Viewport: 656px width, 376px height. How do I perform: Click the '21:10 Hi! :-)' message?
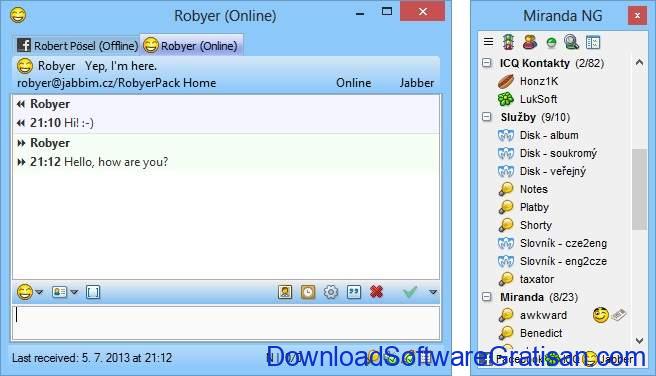point(62,123)
